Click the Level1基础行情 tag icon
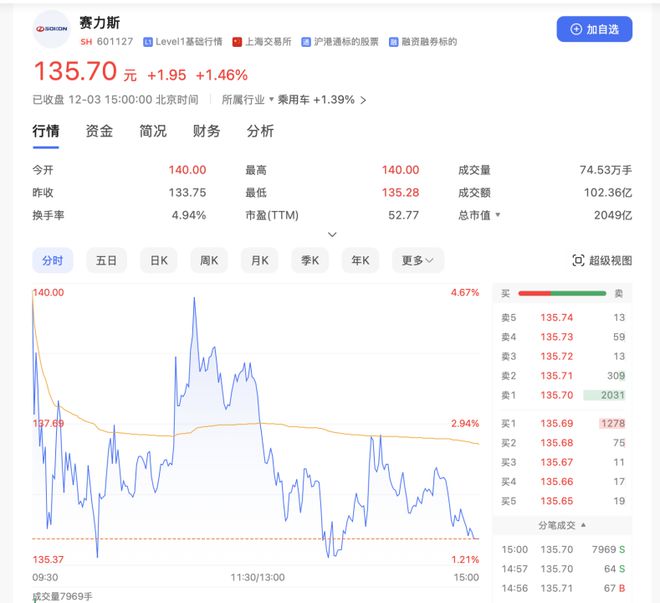 point(147,42)
